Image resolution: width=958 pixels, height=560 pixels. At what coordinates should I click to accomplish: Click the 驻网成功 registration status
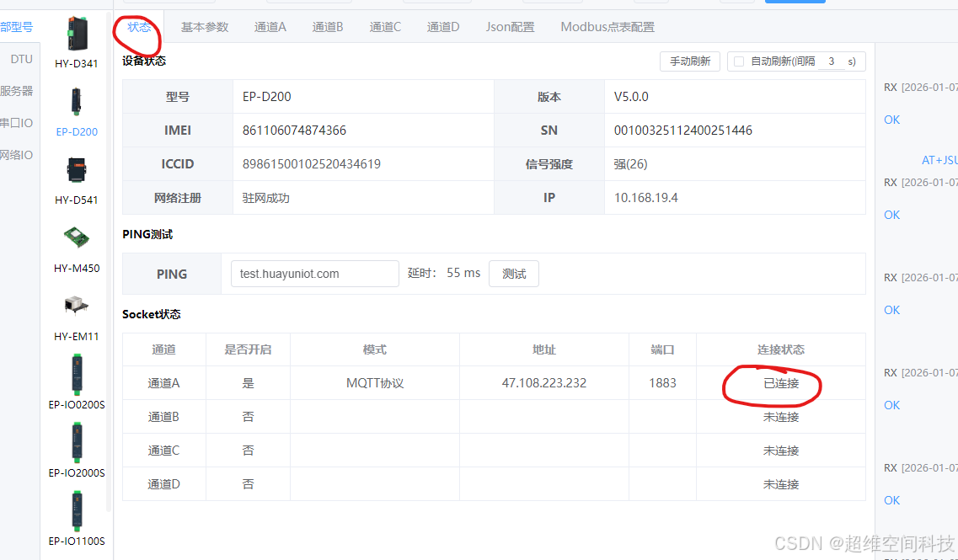click(x=265, y=197)
